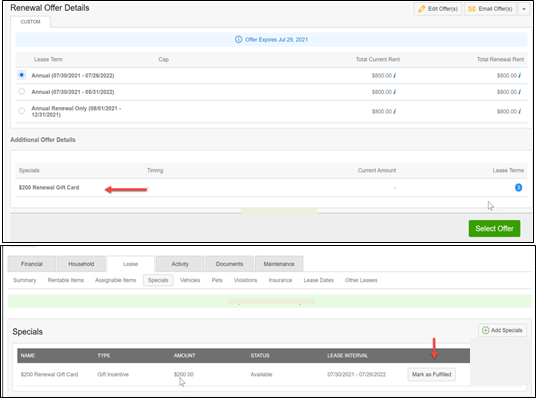This screenshot has height=398, width=537.
Task: Click info icon for current rent, 05/31/2022 row
Action: point(395,92)
